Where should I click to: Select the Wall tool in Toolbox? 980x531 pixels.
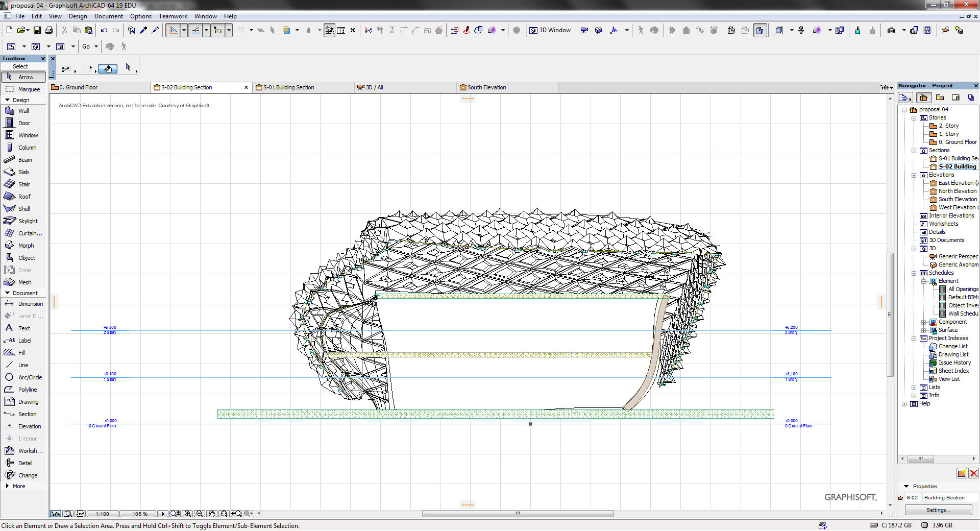23,111
